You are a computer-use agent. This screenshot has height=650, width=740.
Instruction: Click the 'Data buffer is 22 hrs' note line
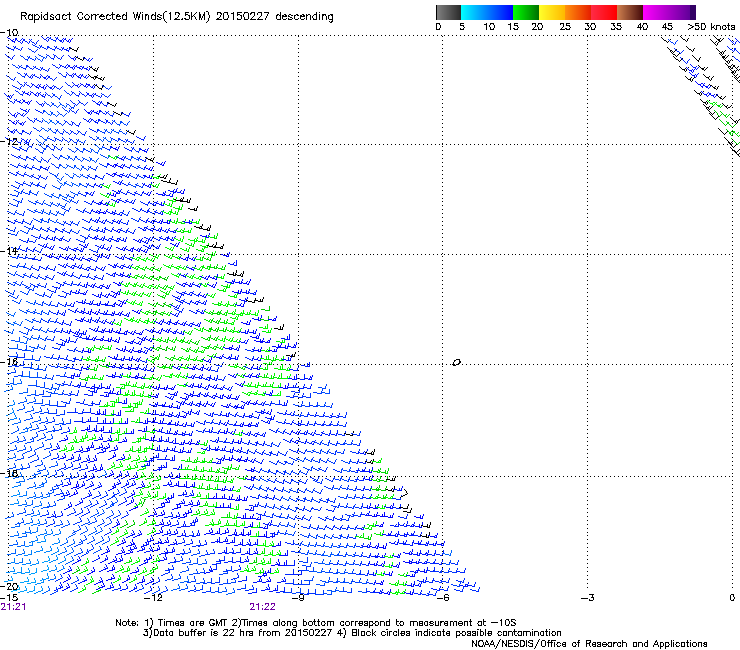click(352, 633)
